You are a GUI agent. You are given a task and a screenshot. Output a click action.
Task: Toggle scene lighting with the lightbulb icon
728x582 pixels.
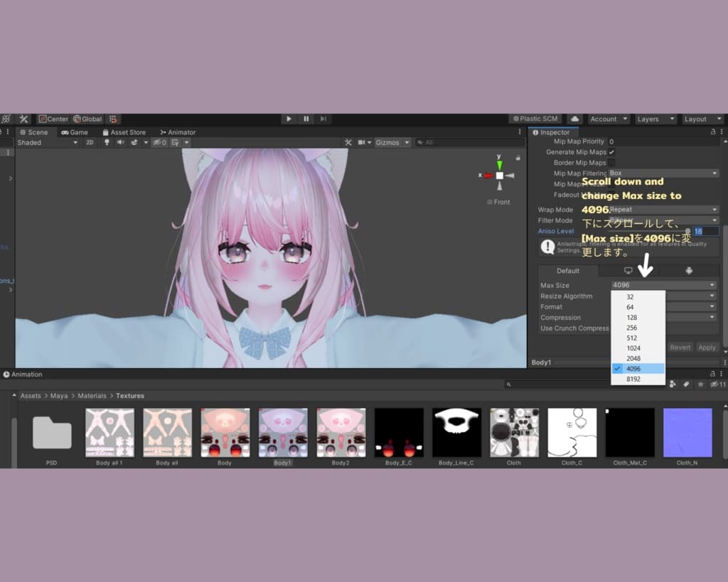pyautogui.click(x=107, y=142)
